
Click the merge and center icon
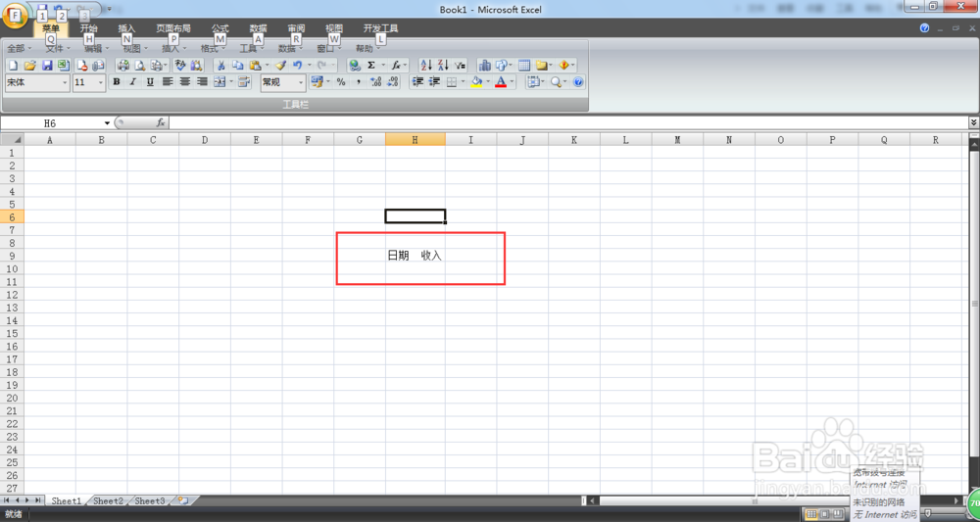220,82
